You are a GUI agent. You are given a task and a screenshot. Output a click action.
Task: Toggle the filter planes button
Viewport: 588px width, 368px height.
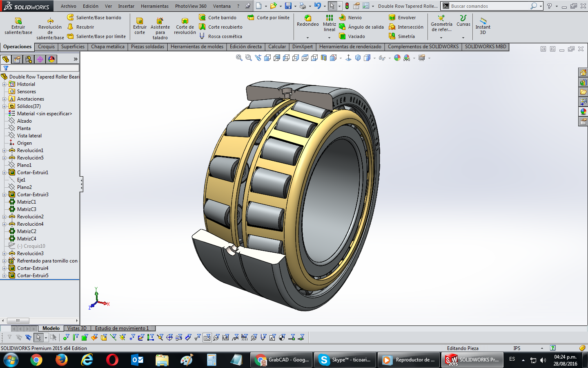pyautogui.click(x=122, y=337)
